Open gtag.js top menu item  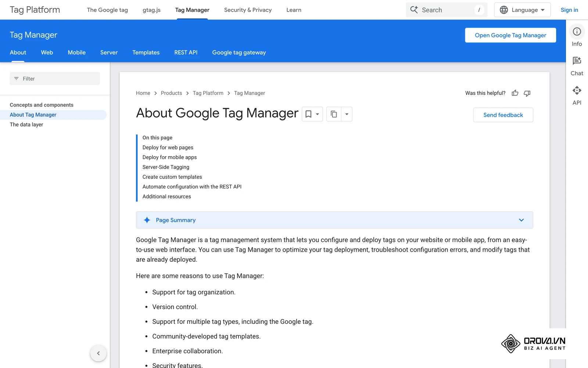(151, 10)
